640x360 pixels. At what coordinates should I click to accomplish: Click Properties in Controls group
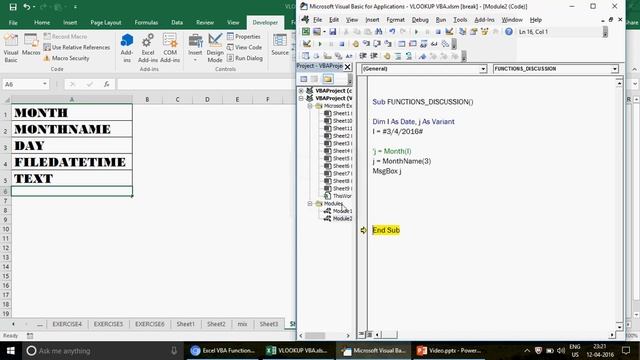point(244,36)
